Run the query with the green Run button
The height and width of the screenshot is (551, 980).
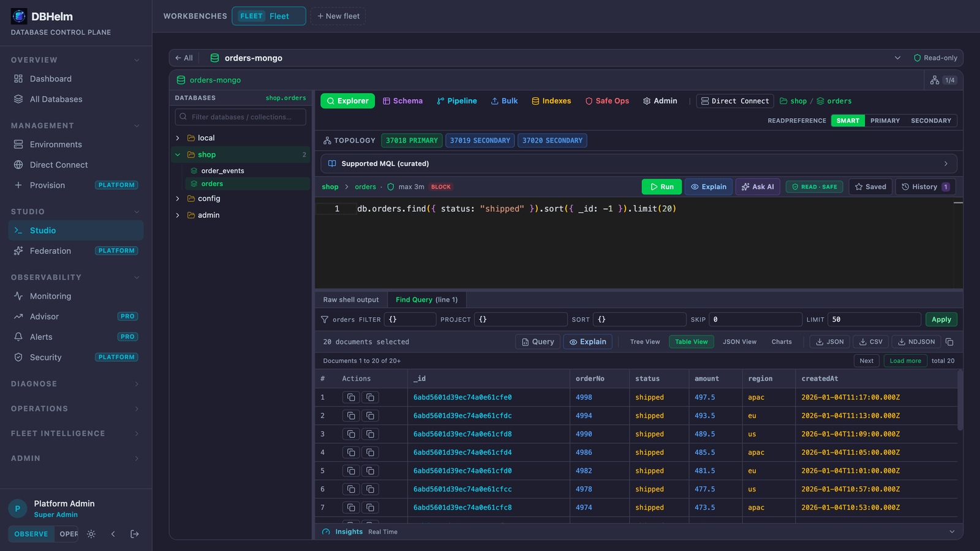[x=661, y=187]
